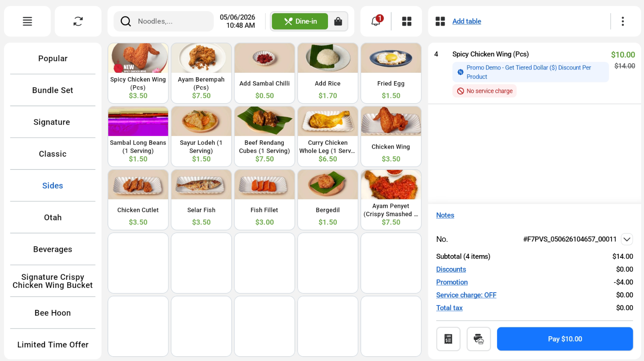
Task: Click the refresh sync icon
Action: point(78,21)
